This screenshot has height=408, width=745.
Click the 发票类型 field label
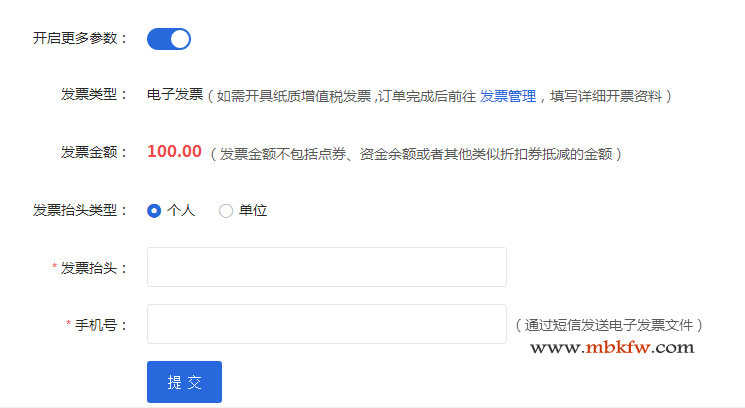[x=92, y=95]
